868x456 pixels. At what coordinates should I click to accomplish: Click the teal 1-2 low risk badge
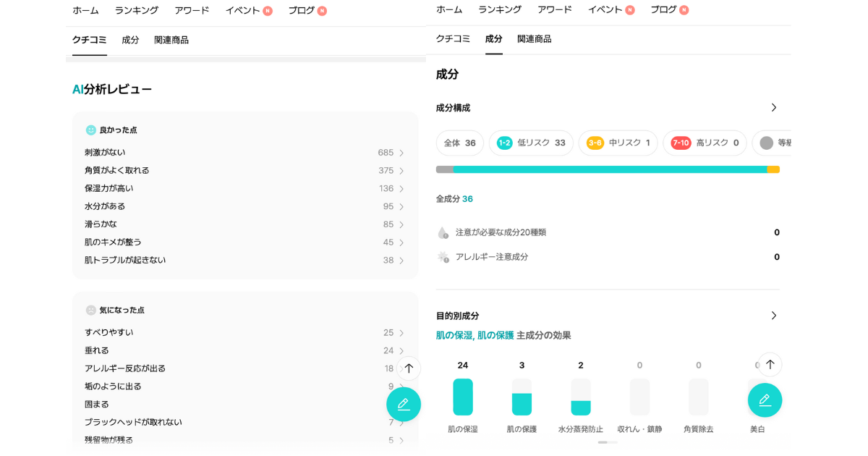click(504, 143)
